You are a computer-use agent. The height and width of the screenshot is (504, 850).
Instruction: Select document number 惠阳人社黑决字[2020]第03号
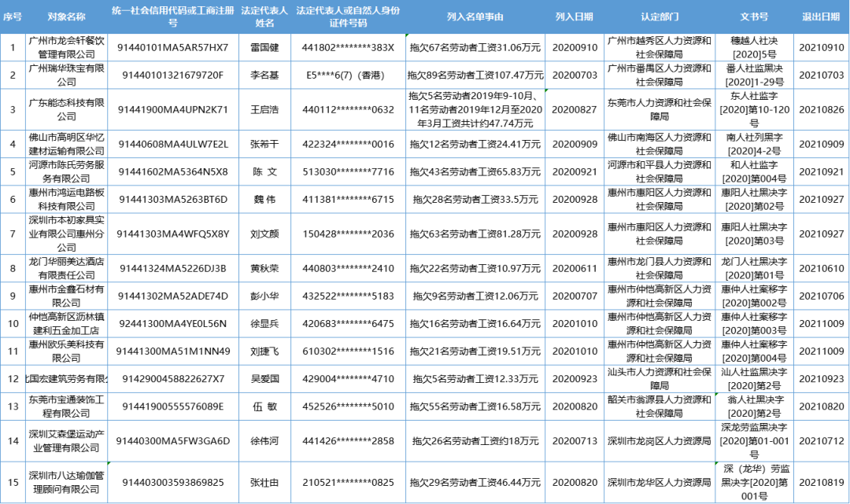coord(754,234)
